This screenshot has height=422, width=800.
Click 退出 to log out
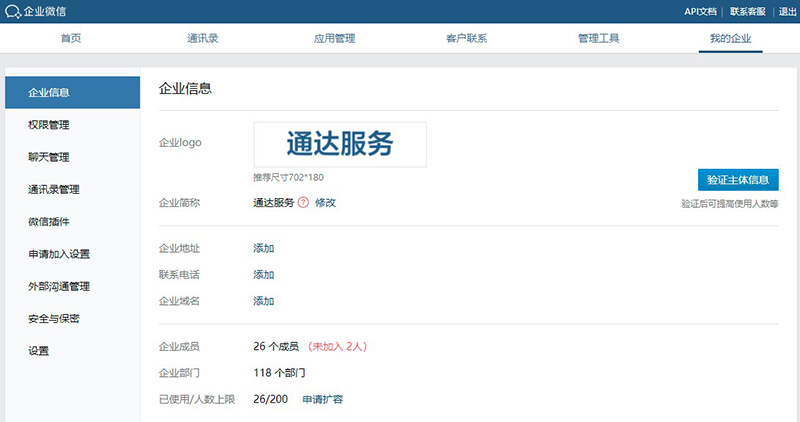tap(787, 12)
